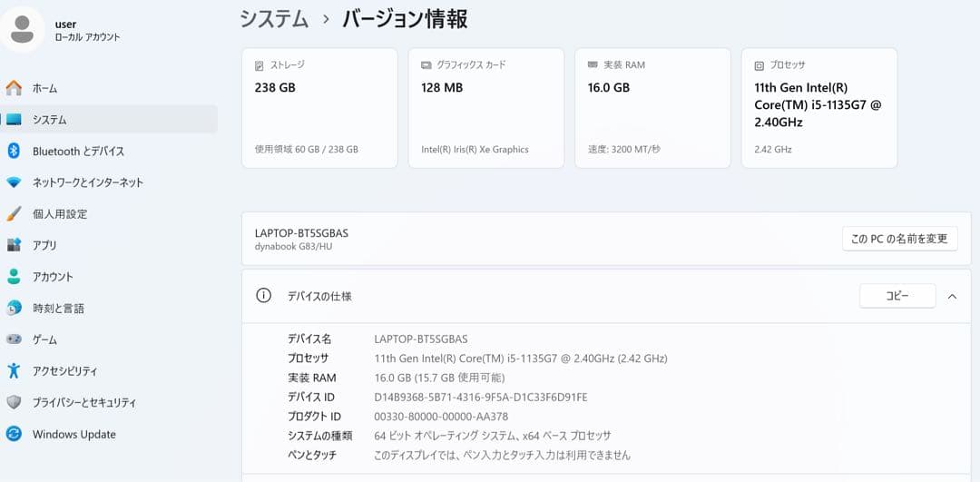Viewport: 980px width, 482px height.
Task: Select Bluetooth とデバイス menu item
Action: [109, 151]
